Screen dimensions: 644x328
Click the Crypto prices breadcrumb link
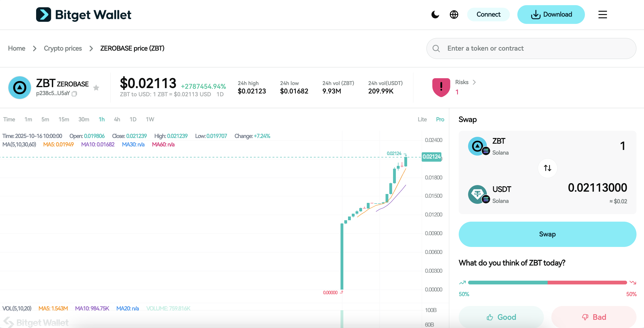[x=63, y=48]
